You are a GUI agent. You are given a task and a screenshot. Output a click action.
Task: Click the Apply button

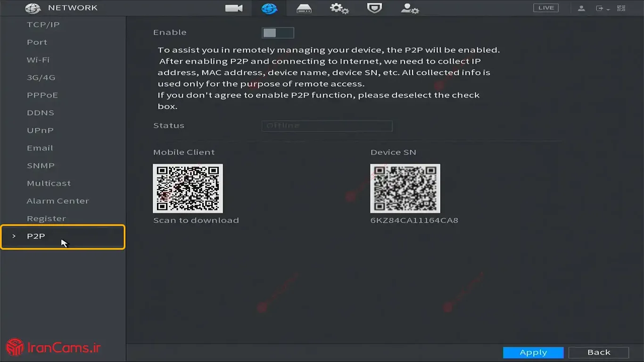[x=533, y=353]
